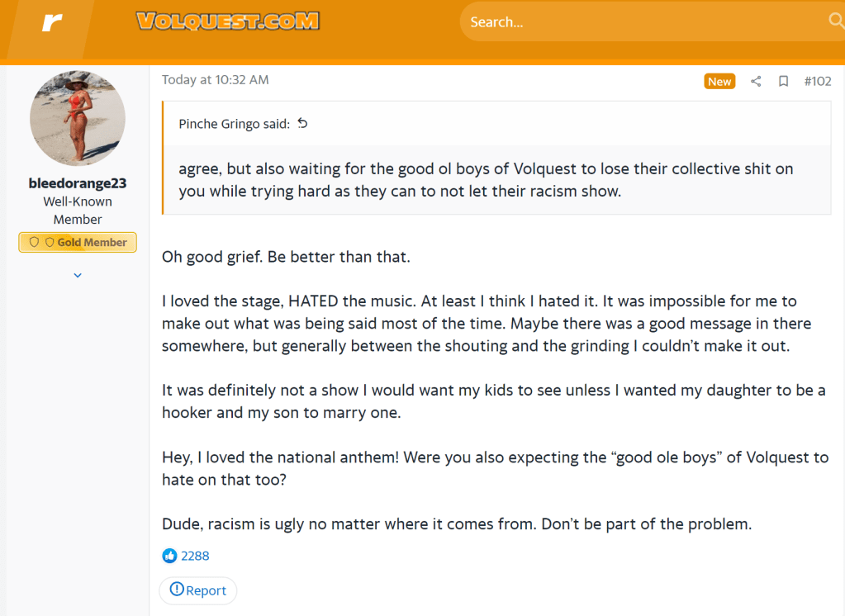Share this post via share icon

coord(756,81)
